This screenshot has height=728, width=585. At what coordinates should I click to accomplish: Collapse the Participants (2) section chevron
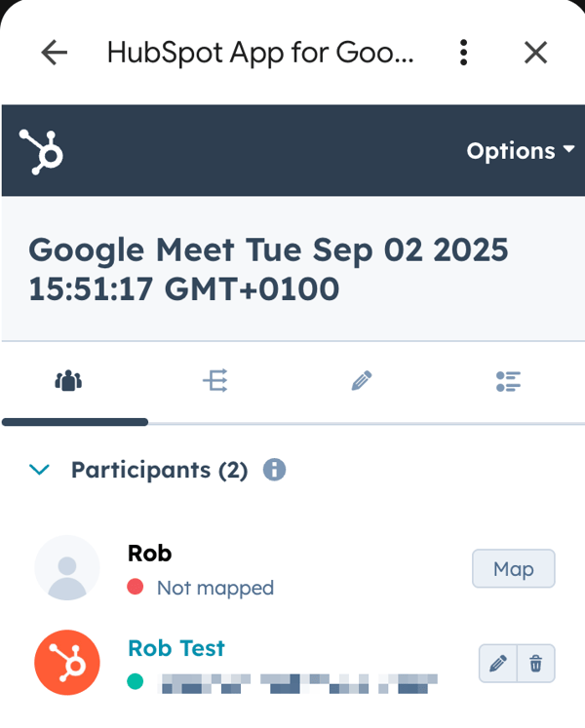(x=40, y=470)
